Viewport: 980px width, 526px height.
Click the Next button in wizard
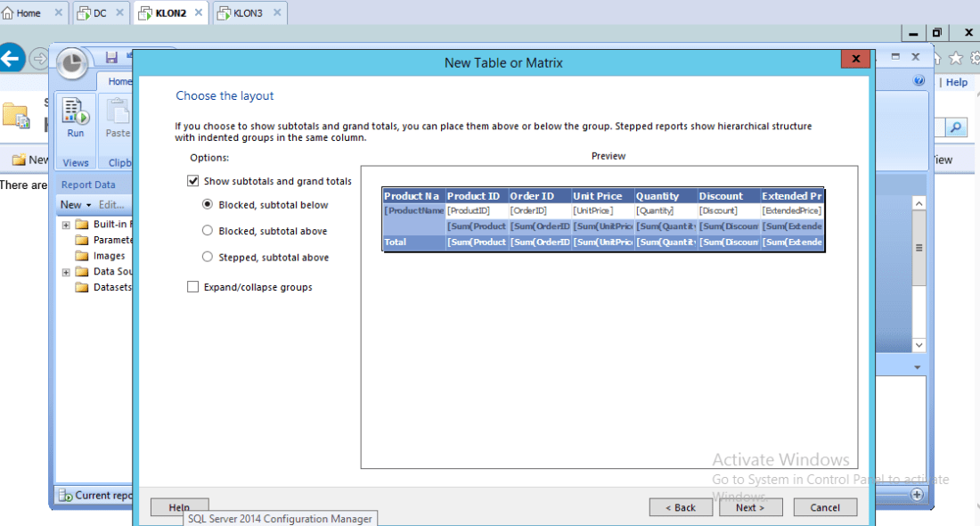750,507
